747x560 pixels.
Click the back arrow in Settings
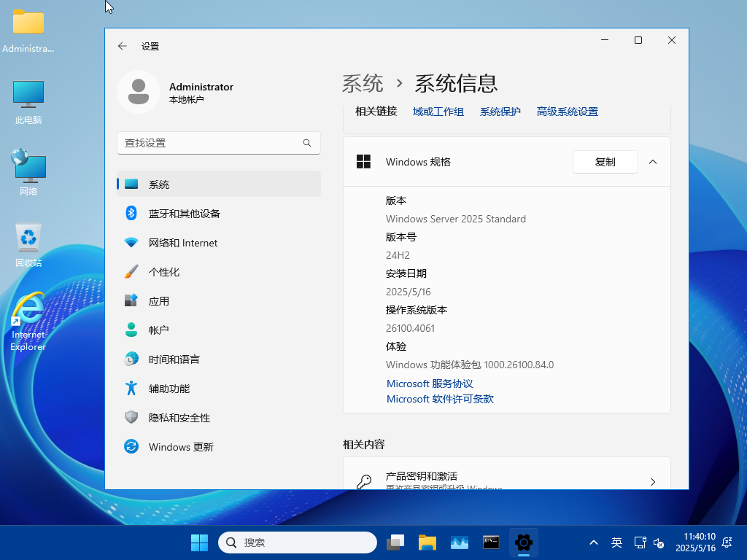[x=123, y=46]
